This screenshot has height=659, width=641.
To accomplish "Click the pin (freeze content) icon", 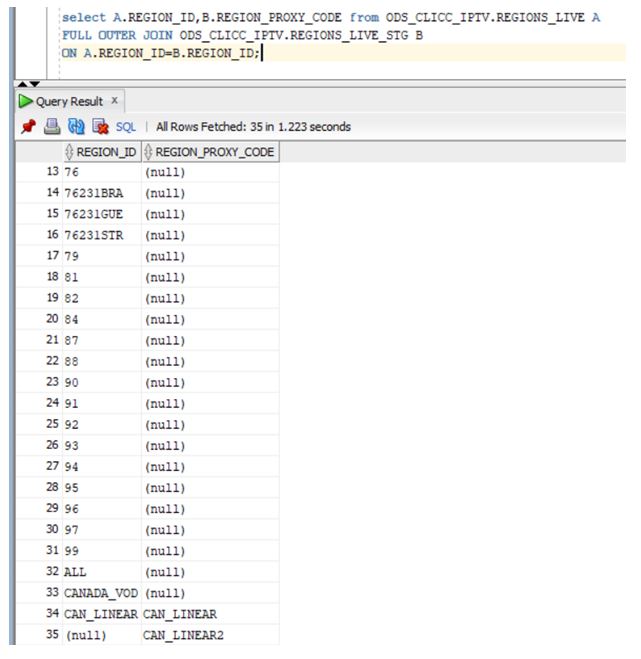I will [29, 127].
